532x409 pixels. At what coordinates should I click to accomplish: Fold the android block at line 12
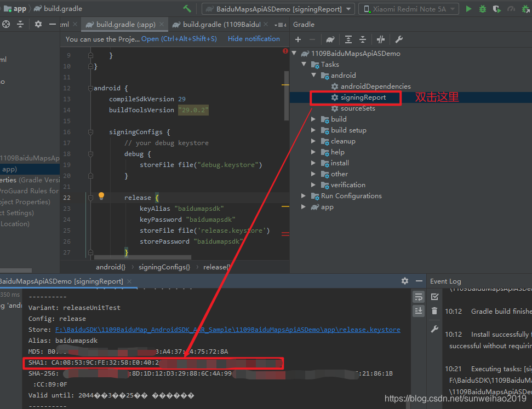(90, 88)
